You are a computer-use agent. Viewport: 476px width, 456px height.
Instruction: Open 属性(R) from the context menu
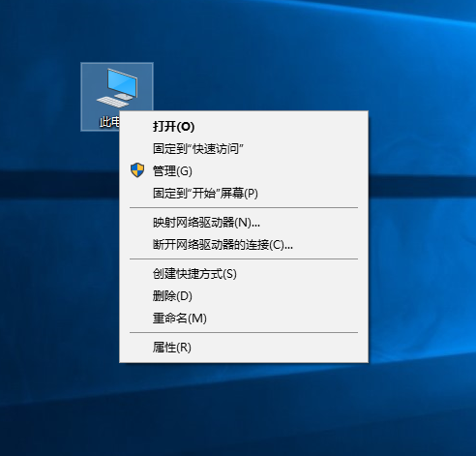tap(244, 348)
